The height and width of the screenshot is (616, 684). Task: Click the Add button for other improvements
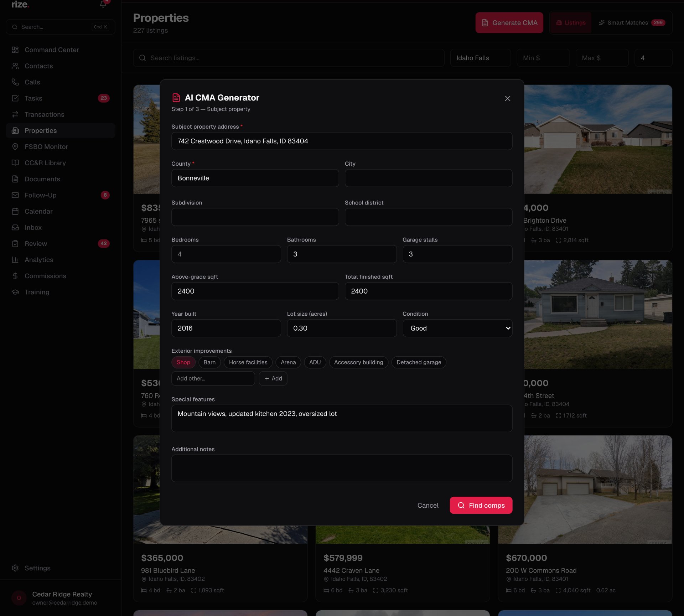[x=273, y=378]
